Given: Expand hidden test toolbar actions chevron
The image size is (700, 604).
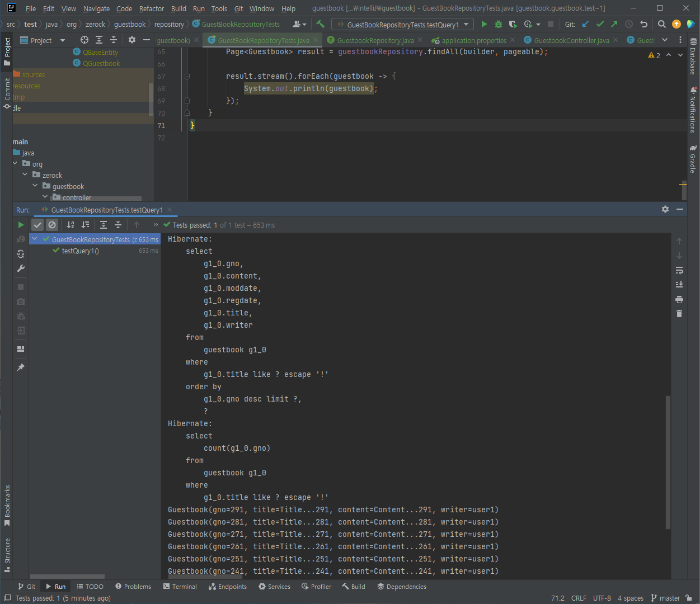Looking at the screenshot, I should point(156,225).
